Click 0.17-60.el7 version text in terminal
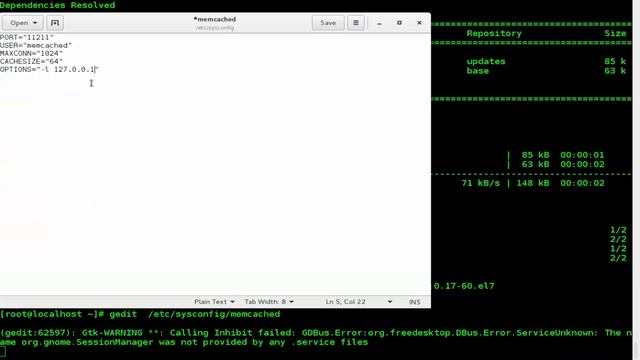Viewport: 640px width, 360px height. coord(464,286)
